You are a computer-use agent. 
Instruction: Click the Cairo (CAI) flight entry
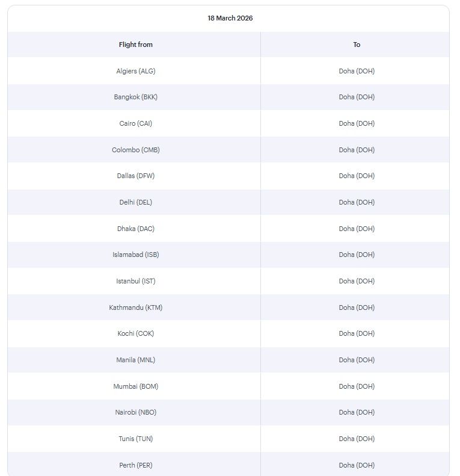[x=136, y=123]
